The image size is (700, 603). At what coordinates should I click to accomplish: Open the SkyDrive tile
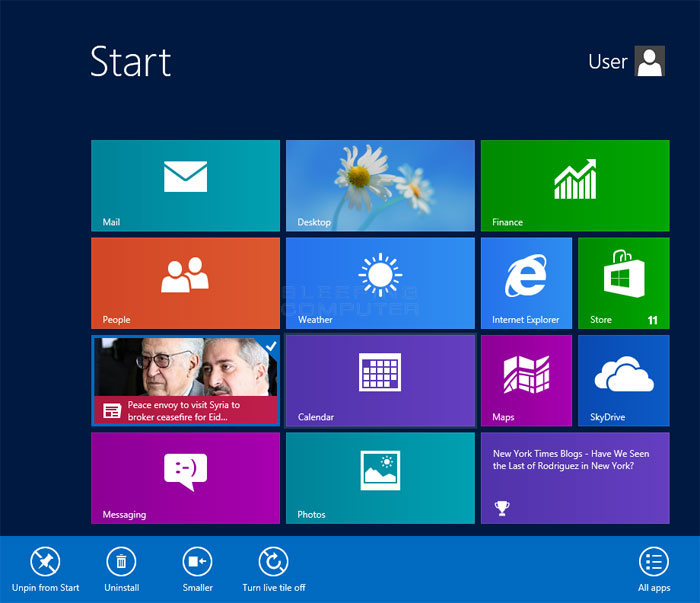pos(624,381)
